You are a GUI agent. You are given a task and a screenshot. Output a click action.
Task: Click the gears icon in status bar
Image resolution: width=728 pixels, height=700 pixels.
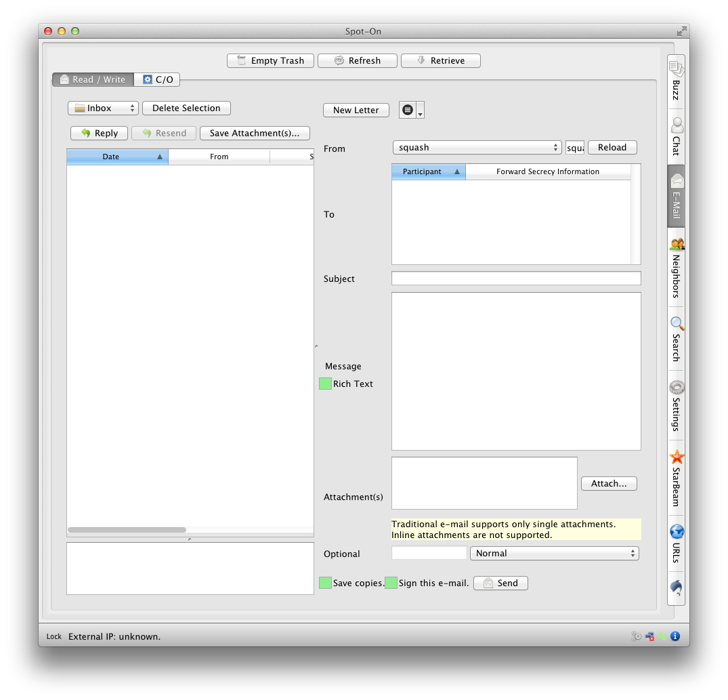click(x=636, y=636)
